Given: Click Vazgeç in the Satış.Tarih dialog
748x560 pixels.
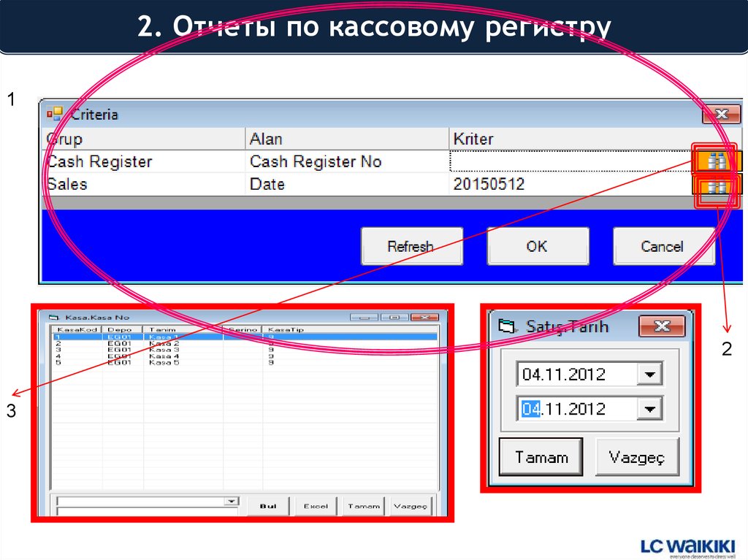Looking at the screenshot, I should pos(637,457).
